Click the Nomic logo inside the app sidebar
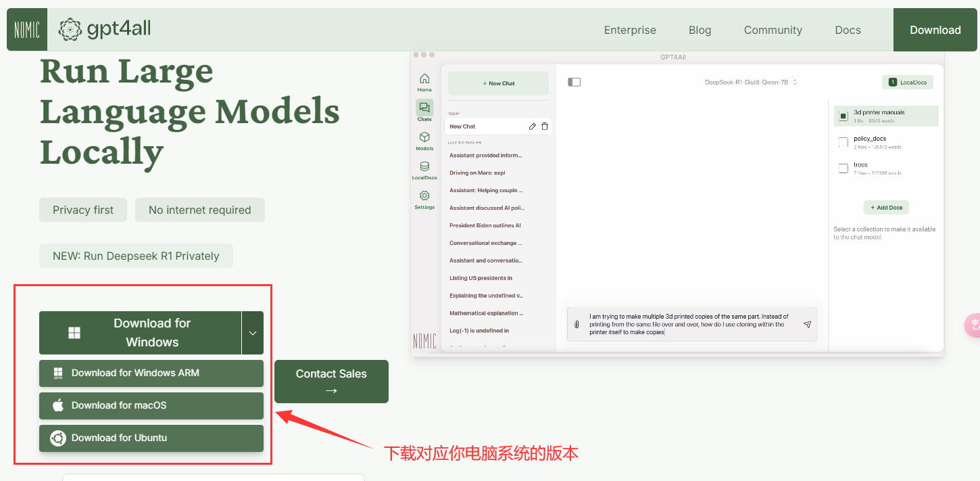The height and width of the screenshot is (481, 980). pyautogui.click(x=424, y=341)
